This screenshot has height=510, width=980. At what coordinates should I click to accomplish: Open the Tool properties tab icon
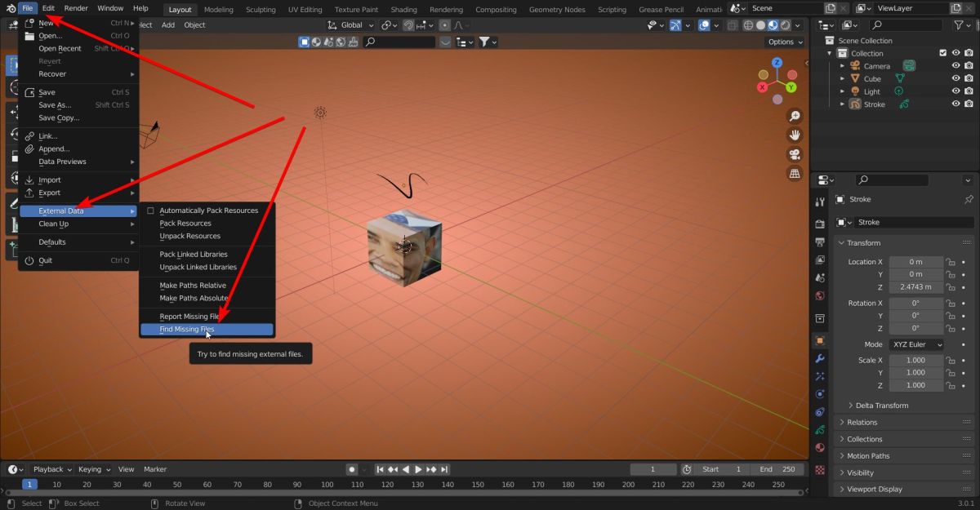coord(820,202)
